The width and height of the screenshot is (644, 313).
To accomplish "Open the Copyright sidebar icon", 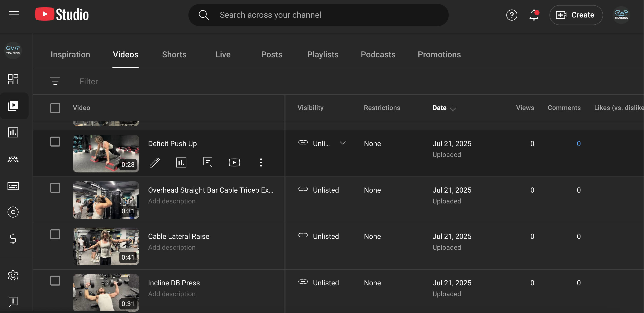I will click(x=13, y=212).
